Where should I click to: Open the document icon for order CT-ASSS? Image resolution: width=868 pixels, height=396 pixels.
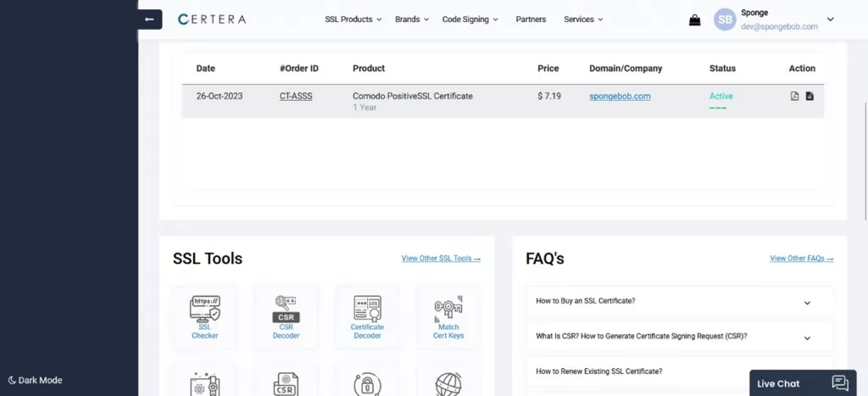810,96
